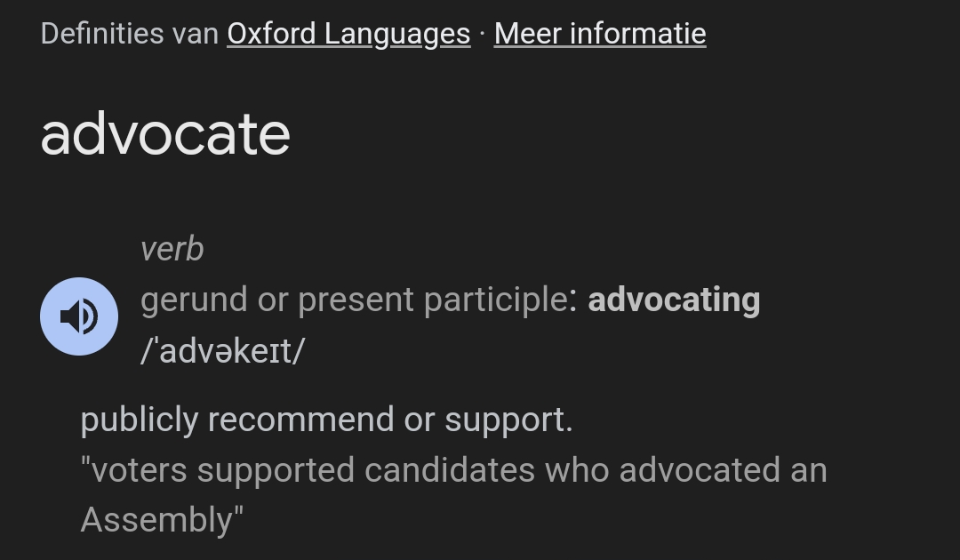Click the word "candidates" in the example

point(449,470)
